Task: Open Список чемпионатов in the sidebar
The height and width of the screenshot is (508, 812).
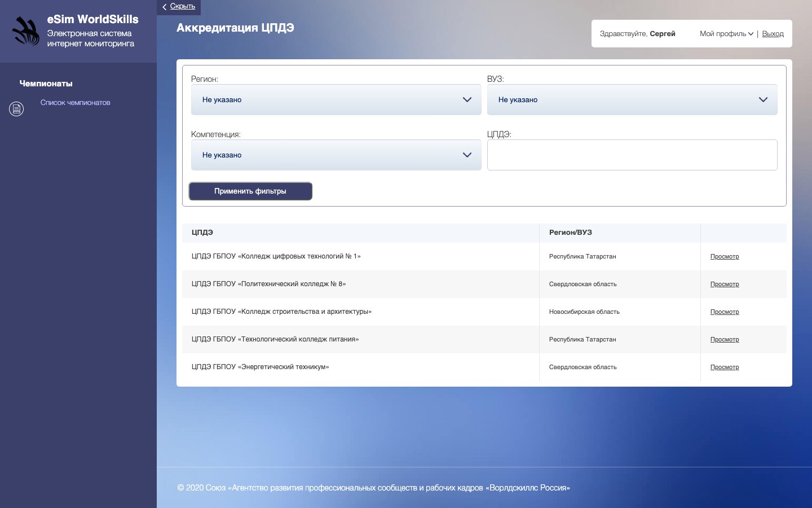Action: pyautogui.click(x=76, y=103)
